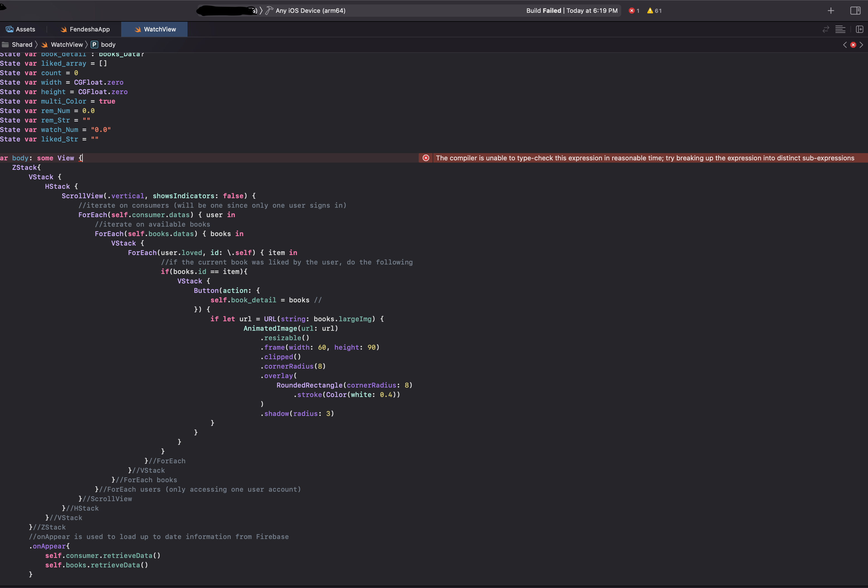Viewport: 868px width, 588px height.
Task: Click the 'self.books.retrieveData()' line
Action: [x=97, y=565]
